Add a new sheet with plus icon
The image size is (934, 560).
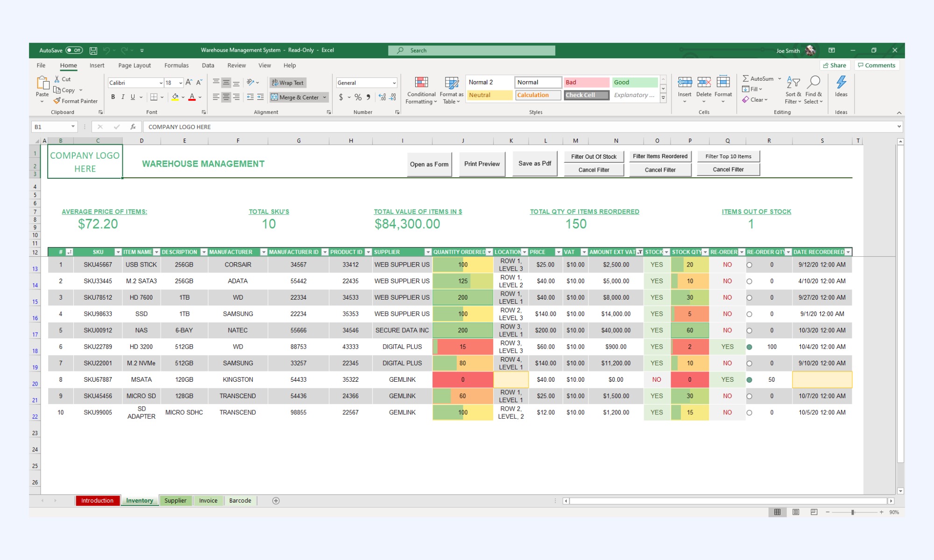276,501
